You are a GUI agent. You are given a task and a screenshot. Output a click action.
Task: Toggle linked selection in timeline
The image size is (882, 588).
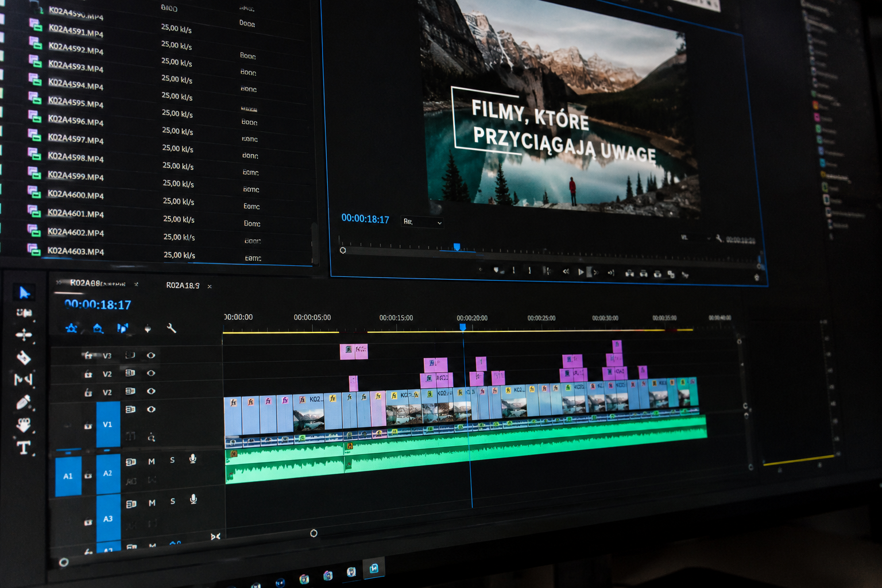[122, 328]
